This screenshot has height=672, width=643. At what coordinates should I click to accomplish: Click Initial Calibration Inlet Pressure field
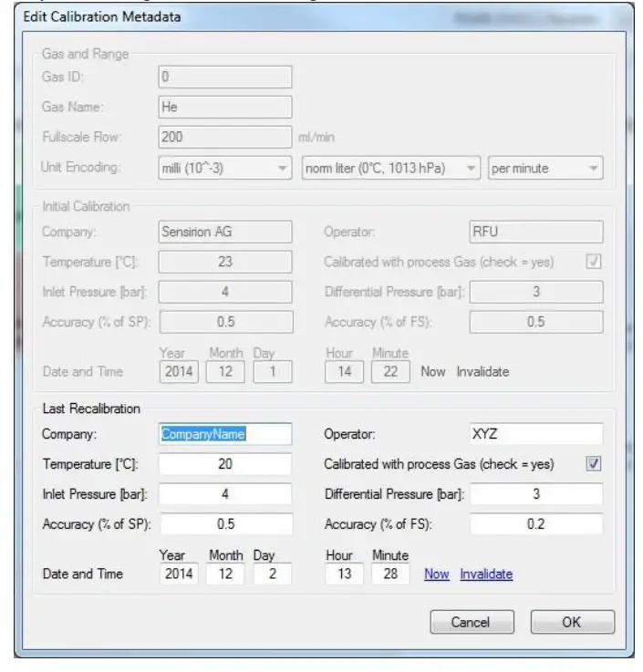(x=225, y=292)
